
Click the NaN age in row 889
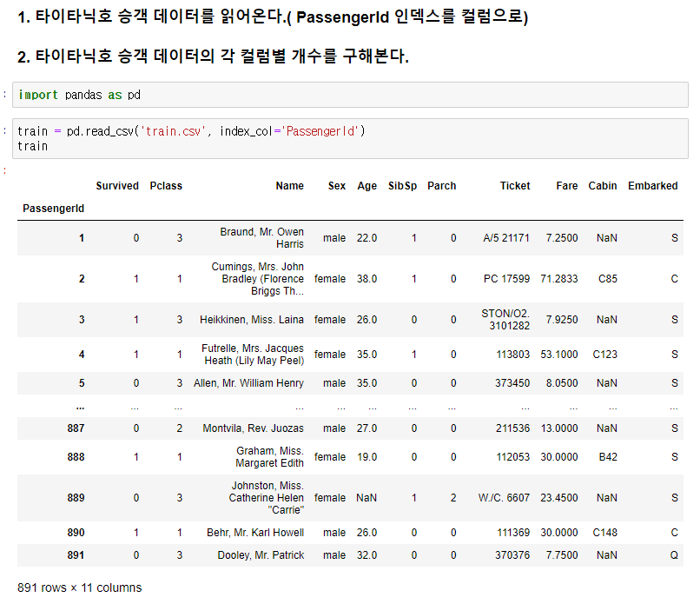click(x=367, y=498)
